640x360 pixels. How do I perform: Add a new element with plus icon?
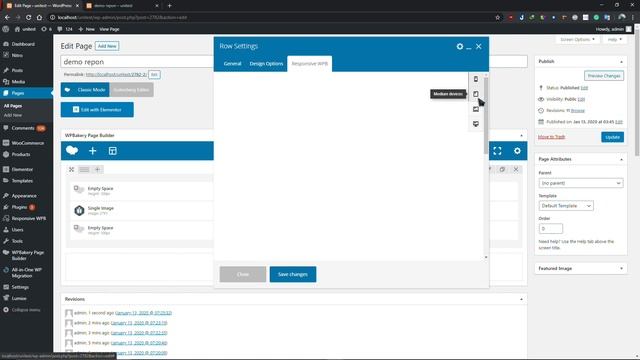(93, 151)
